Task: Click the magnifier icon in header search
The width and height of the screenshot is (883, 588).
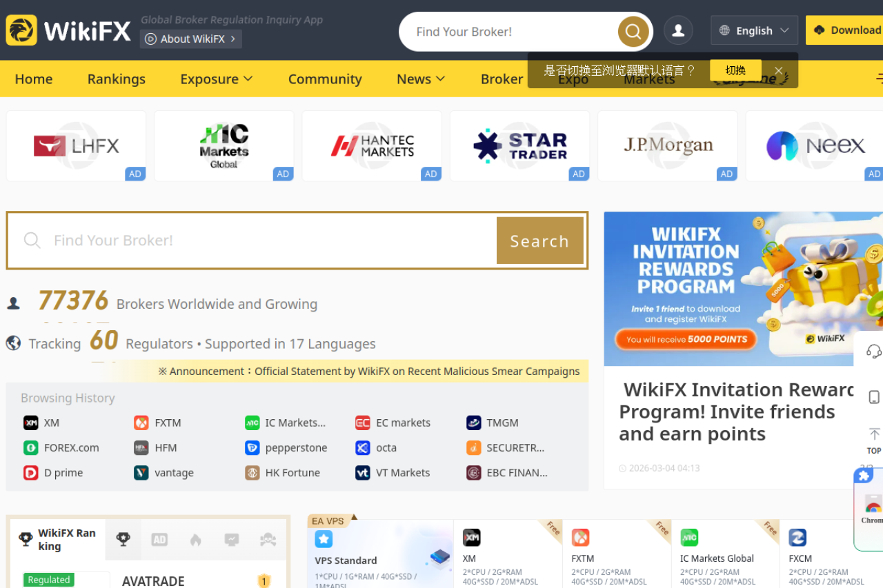Action: 633,32
